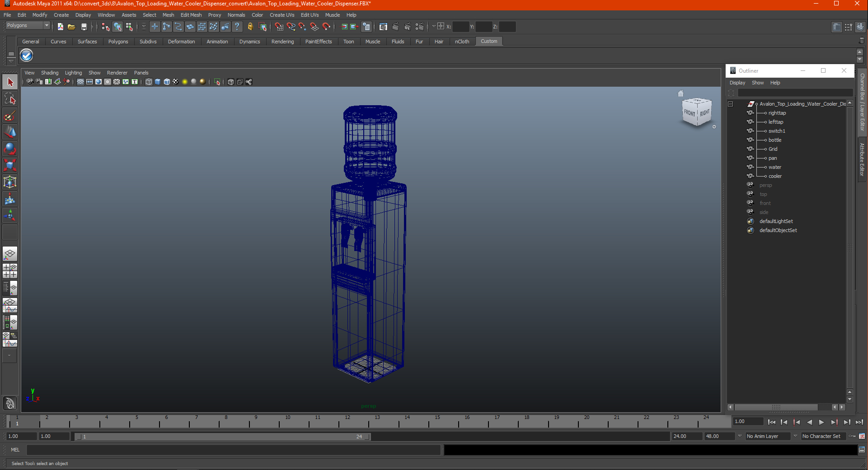
Task: Enable use all lights yellow sphere
Action: coord(185,82)
